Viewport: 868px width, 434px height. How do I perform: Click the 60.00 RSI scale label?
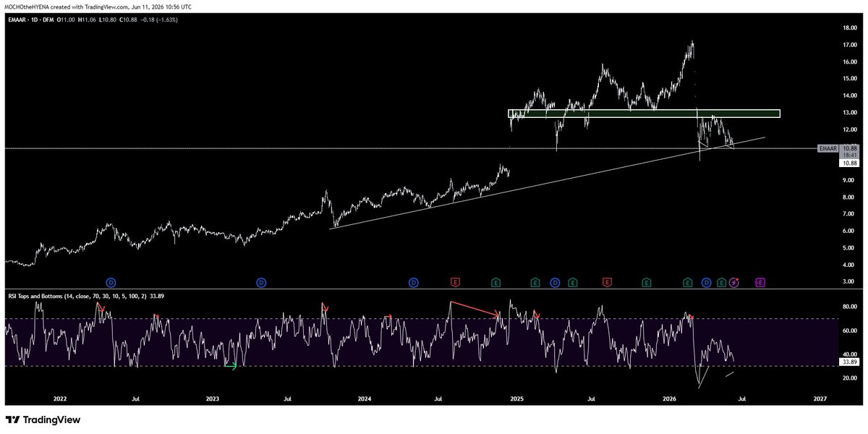click(x=848, y=331)
